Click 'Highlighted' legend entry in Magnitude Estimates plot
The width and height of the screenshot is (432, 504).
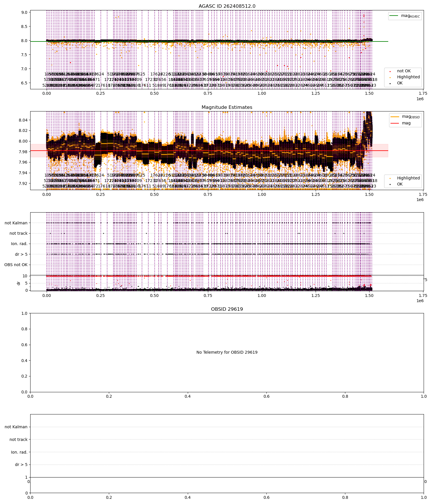click(x=408, y=178)
